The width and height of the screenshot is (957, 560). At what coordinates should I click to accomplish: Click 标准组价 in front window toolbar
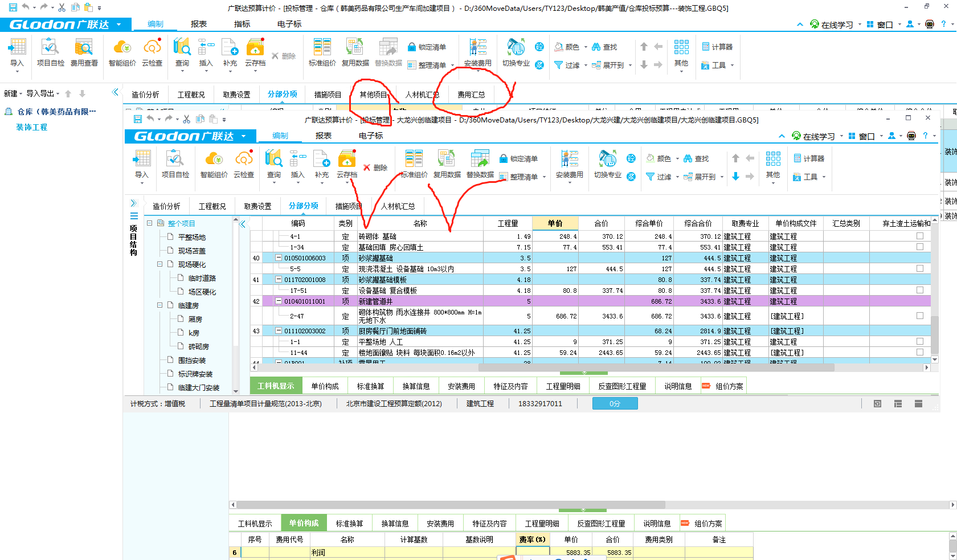[x=414, y=164]
